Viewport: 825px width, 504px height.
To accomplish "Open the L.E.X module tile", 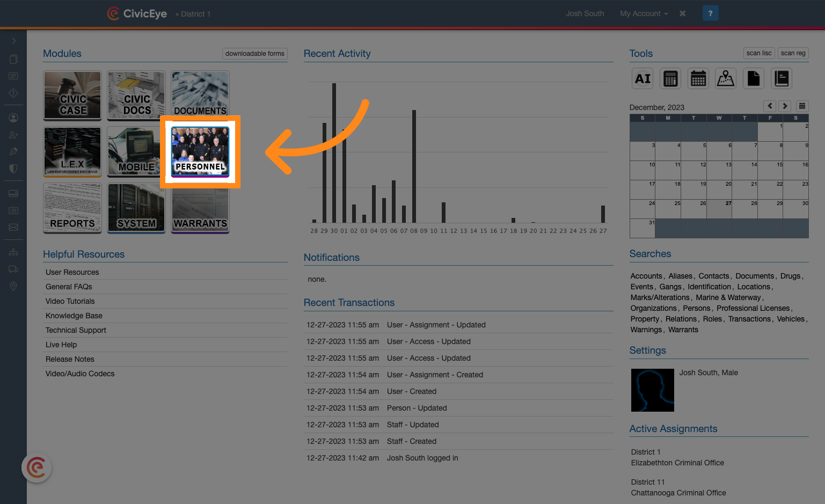I will pos(72,151).
